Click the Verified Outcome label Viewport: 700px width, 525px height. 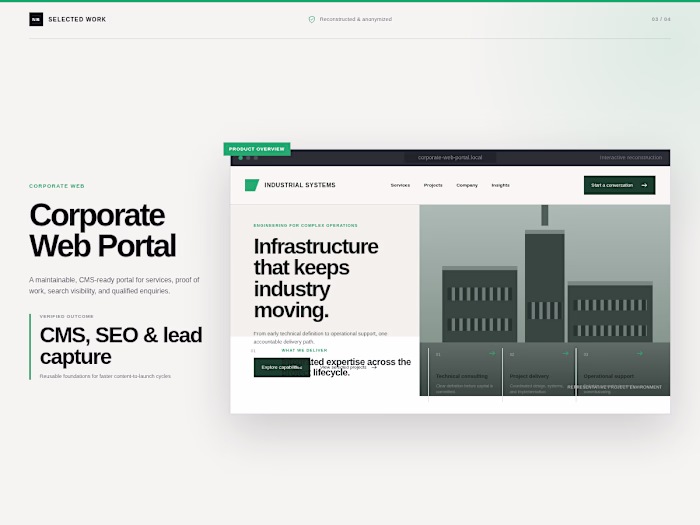point(67,316)
